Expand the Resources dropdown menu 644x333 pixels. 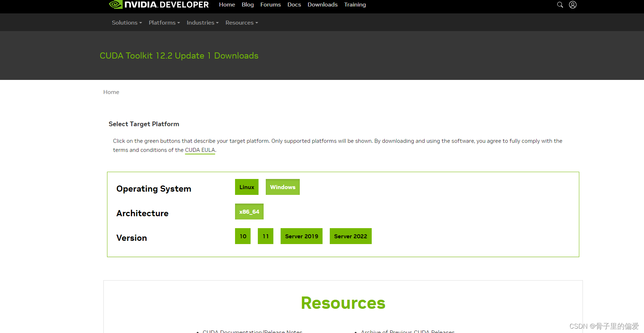tap(242, 22)
